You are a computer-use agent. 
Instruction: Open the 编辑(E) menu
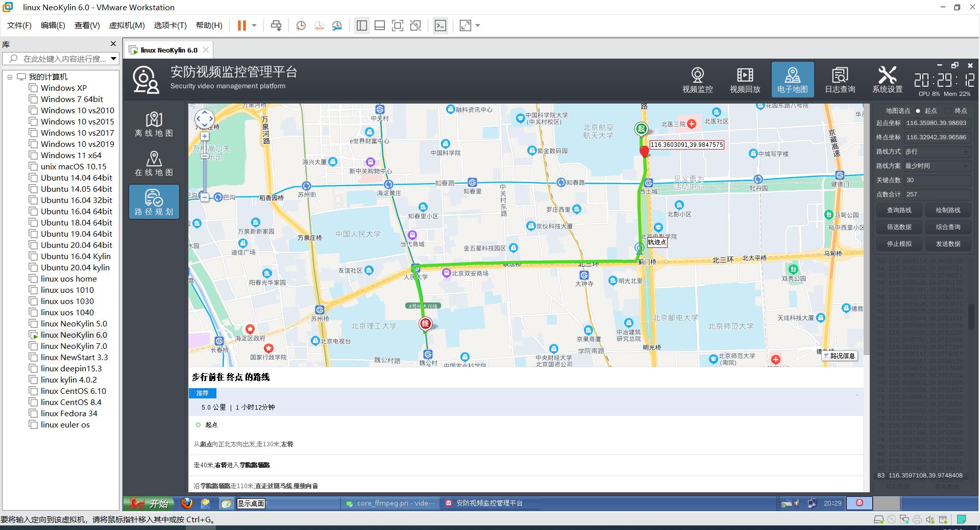[53, 26]
